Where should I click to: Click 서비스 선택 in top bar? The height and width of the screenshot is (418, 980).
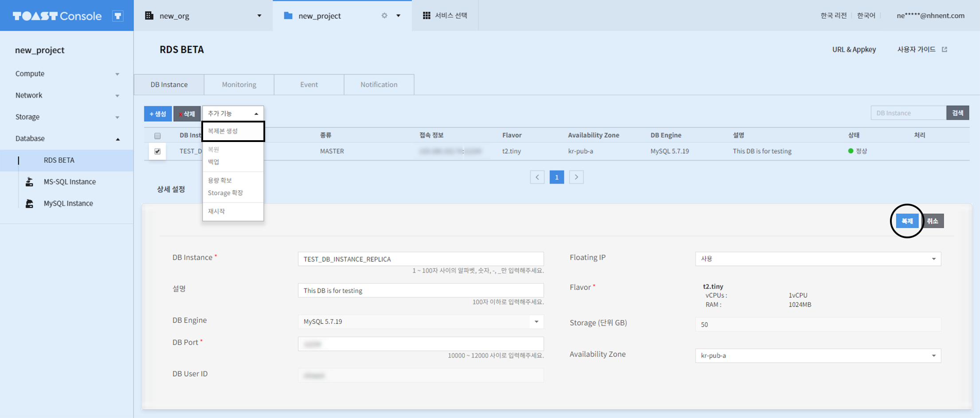point(451,16)
